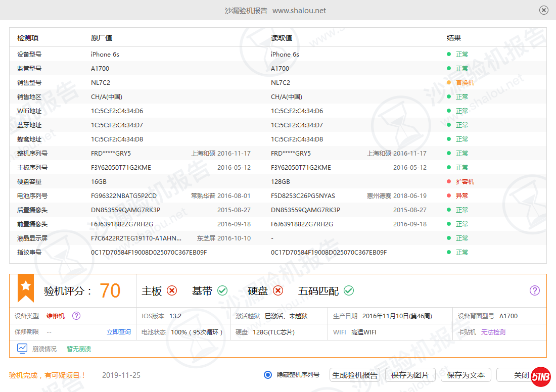Click 立即查询 to check warranty period
Image resolution: width=556 pixels, height=392 pixels.
coord(119,332)
